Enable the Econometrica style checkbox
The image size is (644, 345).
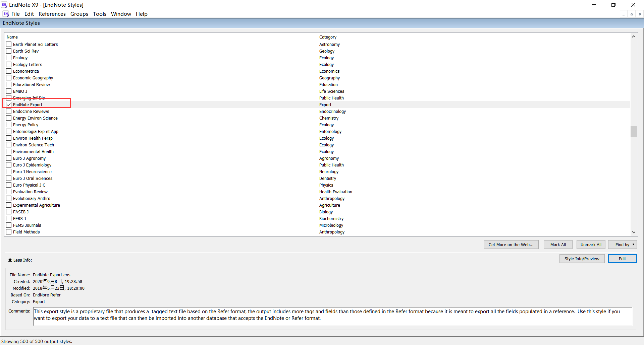click(x=9, y=71)
